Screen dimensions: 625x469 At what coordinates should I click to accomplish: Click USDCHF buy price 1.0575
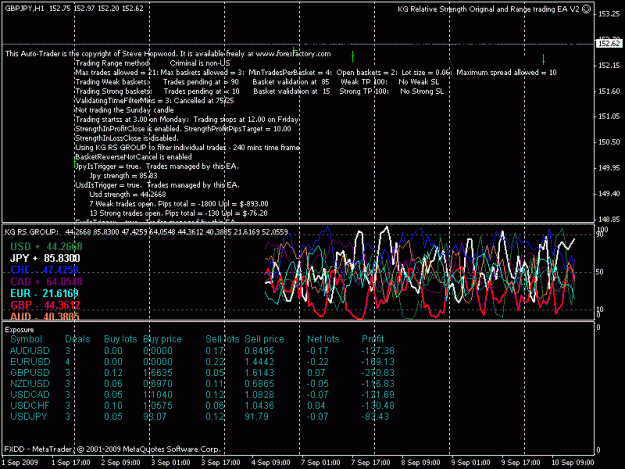157,406
